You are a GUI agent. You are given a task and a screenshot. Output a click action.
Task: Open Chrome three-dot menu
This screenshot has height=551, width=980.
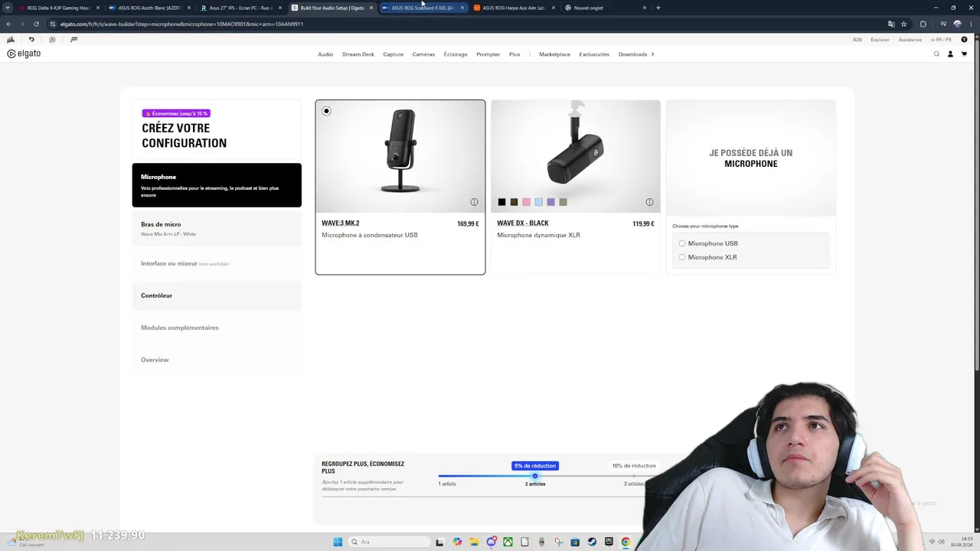971,24
